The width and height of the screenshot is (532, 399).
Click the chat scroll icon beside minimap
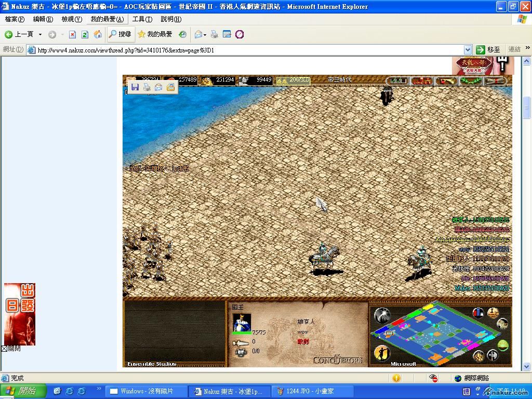pyautogui.click(x=502, y=323)
